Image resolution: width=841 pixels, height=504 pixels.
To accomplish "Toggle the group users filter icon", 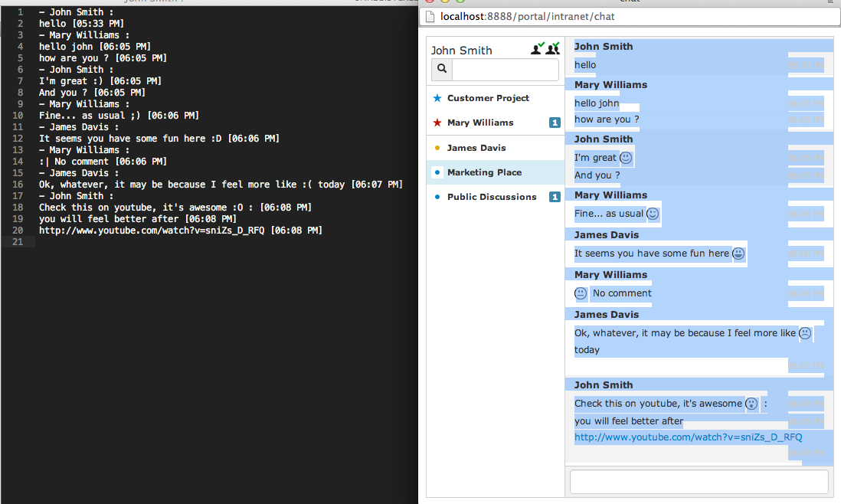I will [553, 49].
